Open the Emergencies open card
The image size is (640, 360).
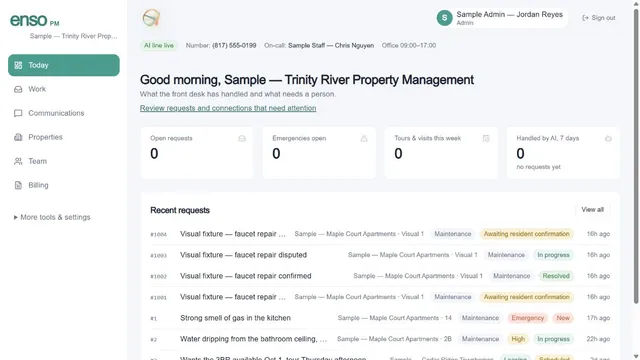319,153
